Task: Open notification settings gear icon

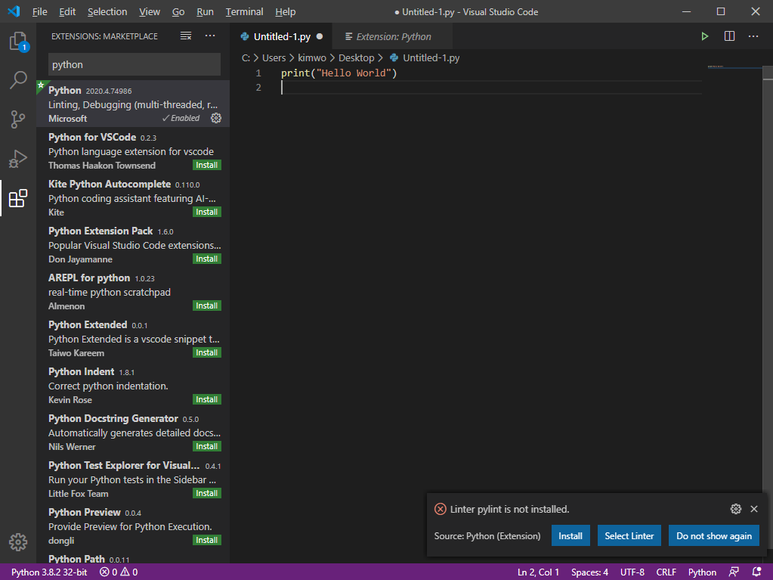Action: (x=736, y=509)
